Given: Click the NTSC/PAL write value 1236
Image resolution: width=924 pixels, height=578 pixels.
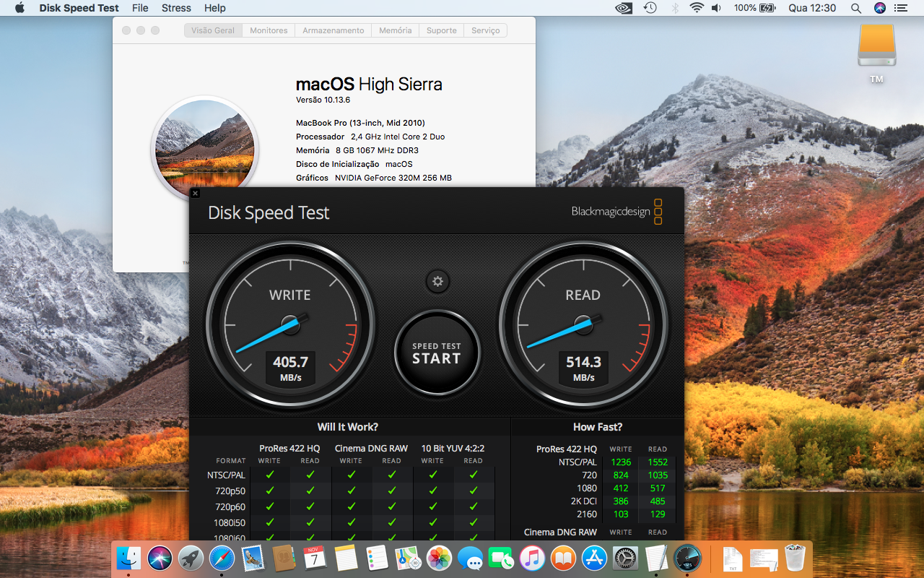Looking at the screenshot, I should (x=621, y=462).
